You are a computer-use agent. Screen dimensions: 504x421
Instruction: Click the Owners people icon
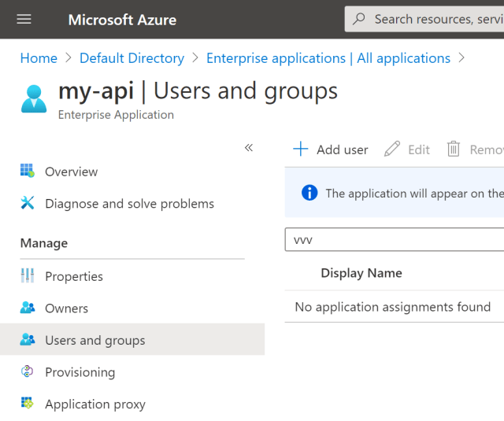pos(28,308)
